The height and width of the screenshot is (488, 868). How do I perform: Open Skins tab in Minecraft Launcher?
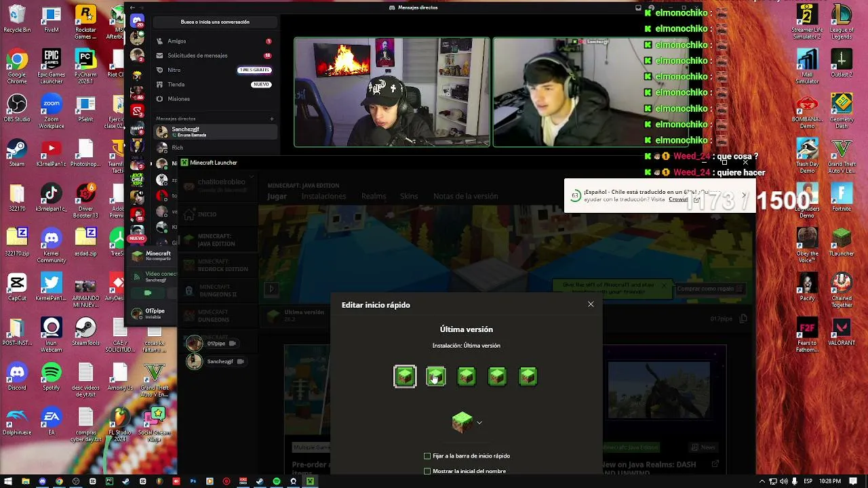[x=409, y=197]
